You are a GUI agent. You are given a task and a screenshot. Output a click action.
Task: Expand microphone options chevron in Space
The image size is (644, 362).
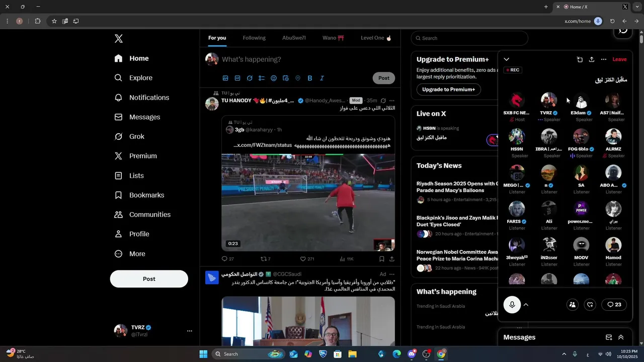526,305
